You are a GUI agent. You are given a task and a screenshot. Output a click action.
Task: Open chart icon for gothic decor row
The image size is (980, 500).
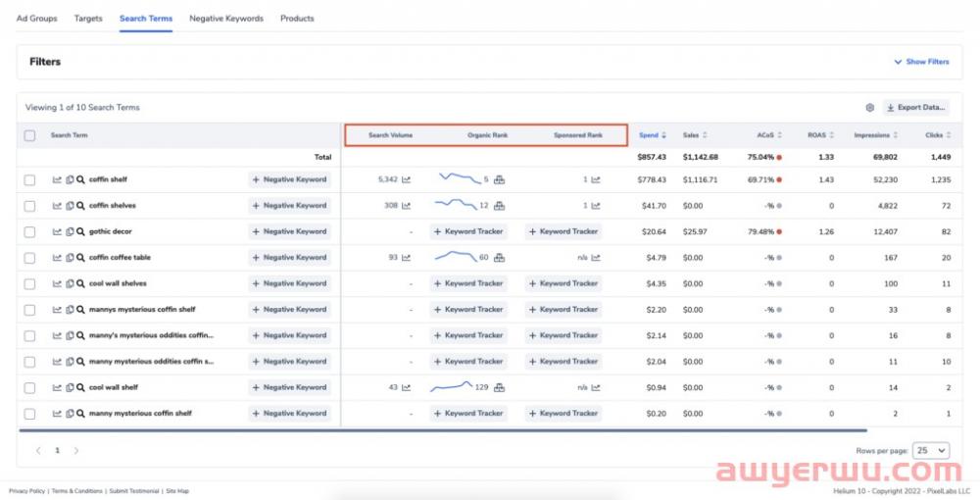(x=57, y=232)
